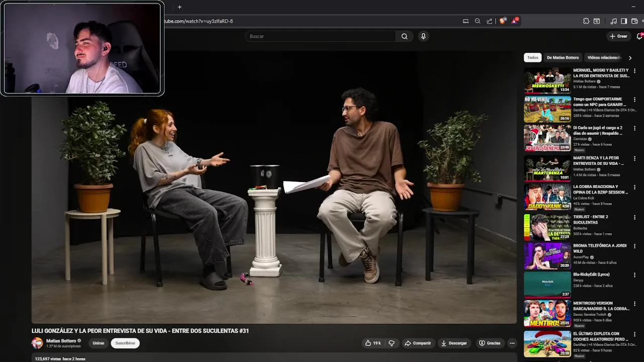
Task: Open the MERNOSKETTI video thumbnail
Action: click(547, 80)
